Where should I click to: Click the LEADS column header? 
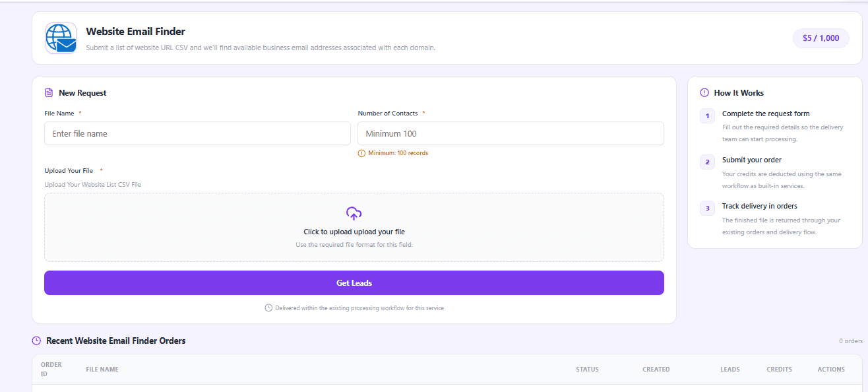(x=730, y=369)
